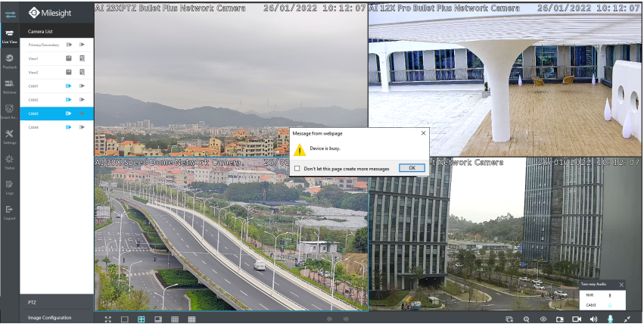Screen dimensions: 644x324
Task: Toggle the eye display icon in toolbar
Action: pyautogui.click(x=543, y=319)
